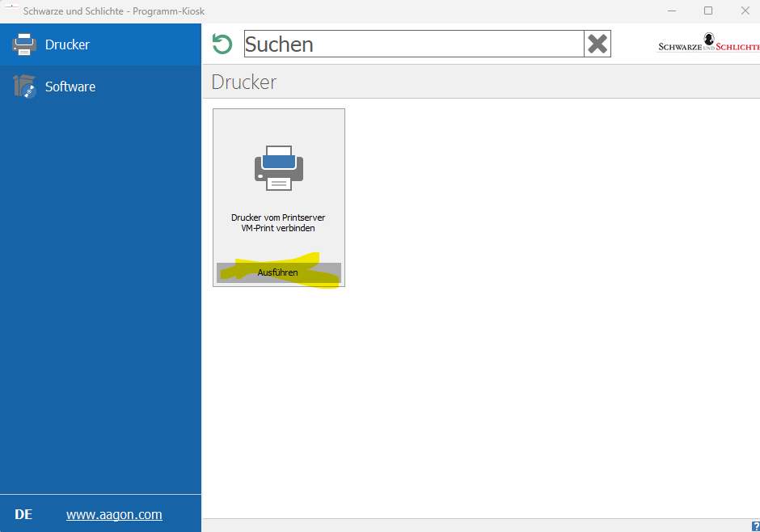The width and height of the screenshot is (760, 532).
Task: Click the DE language indicator
Action: tap(23, 514)
